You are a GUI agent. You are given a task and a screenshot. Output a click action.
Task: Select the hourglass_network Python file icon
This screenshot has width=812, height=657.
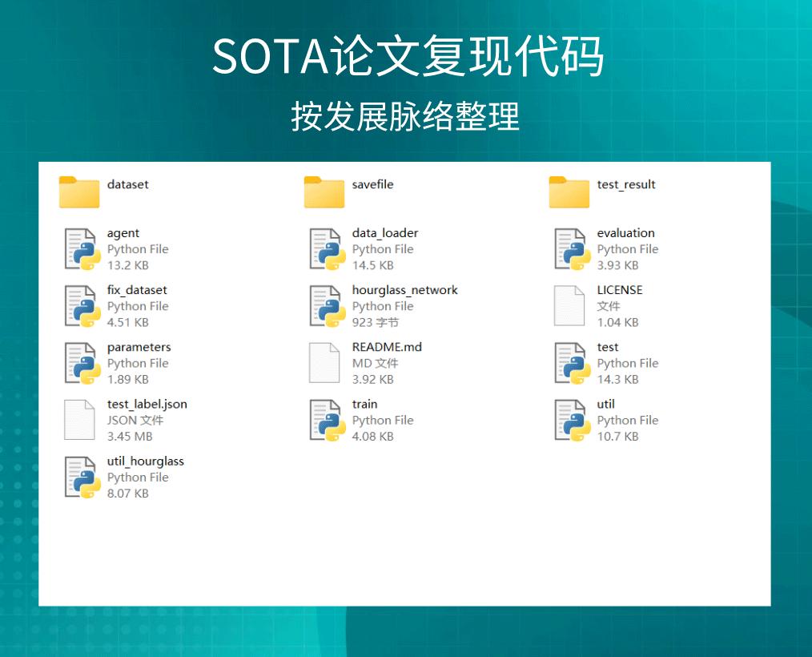(x=327, y=306)
